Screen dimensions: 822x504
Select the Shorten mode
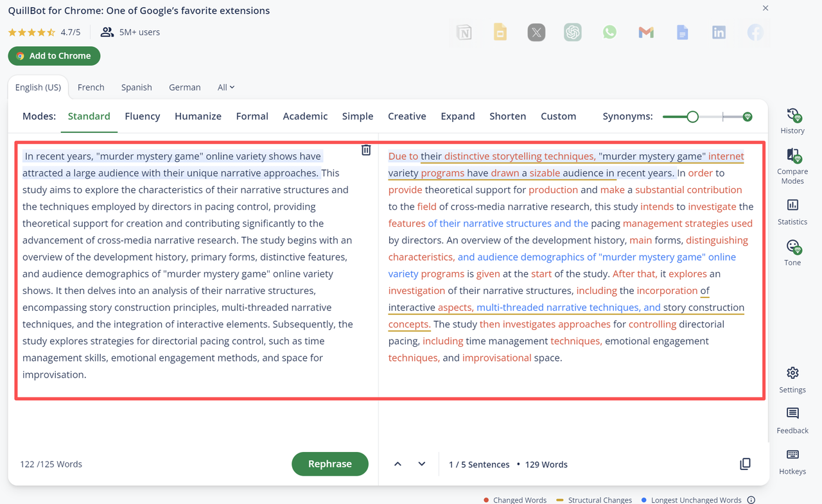point(507,116)
